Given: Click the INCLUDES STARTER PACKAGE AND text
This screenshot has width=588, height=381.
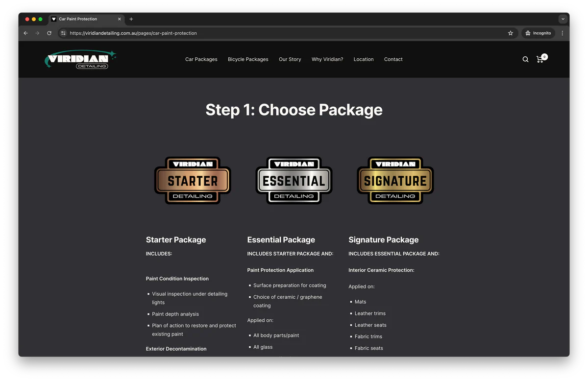Looking at the screenshot, I should pyautogui.click(x=291, y=254).
